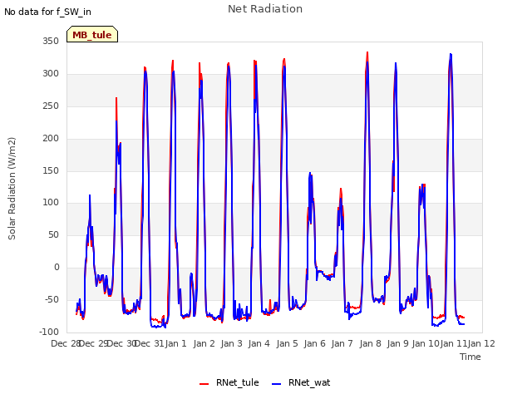Image resolution: width=532 pixels, height=399 pixels.
Task: Click the -50 y-axis tick label
Action: point(52,299)
